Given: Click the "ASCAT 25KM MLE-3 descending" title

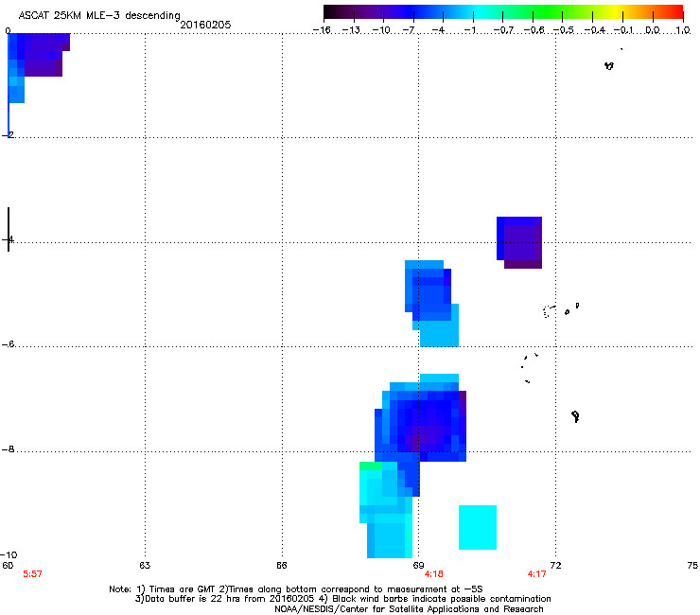Looking at the screenshot, I should (99, 16).
